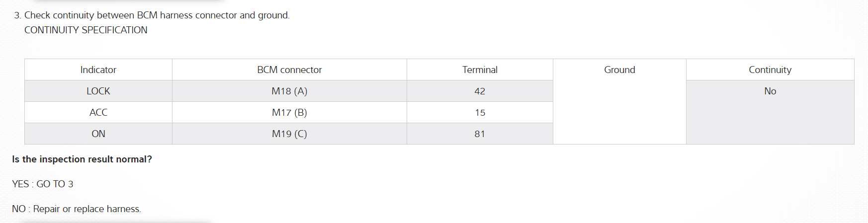
Task: Click the Ground column header
Action: pyautogui.click(x=619, y=70)
